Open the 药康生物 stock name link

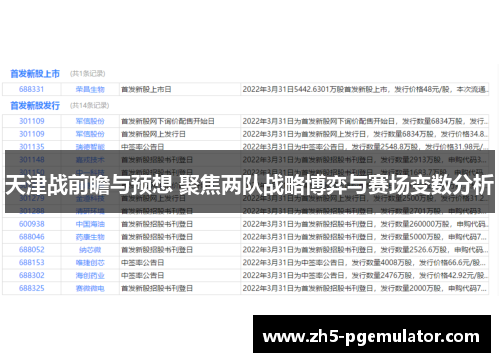pyautogui.click(x=90, y=237)
